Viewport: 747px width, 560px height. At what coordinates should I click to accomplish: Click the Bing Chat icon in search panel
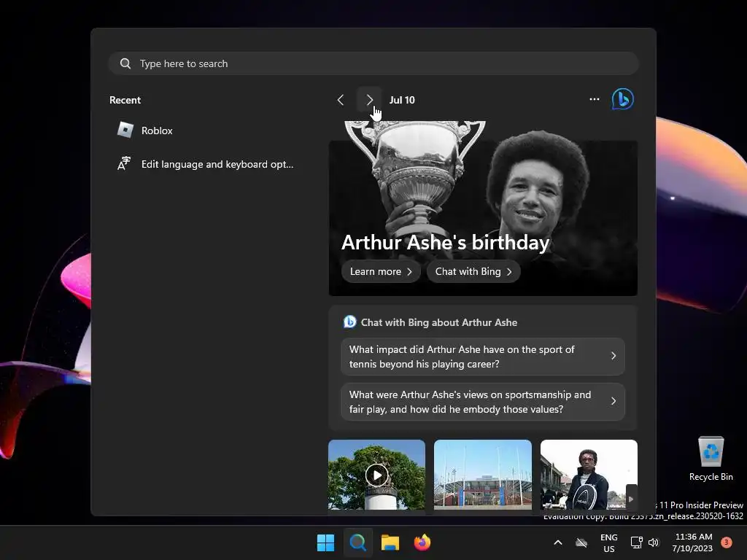(x=623, y=99)
